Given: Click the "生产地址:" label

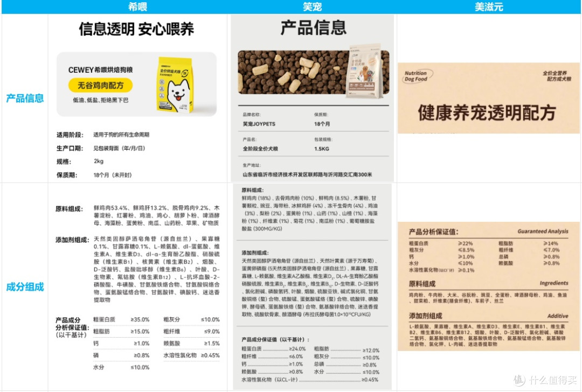Looking at the screenshot, I should 252,165.
